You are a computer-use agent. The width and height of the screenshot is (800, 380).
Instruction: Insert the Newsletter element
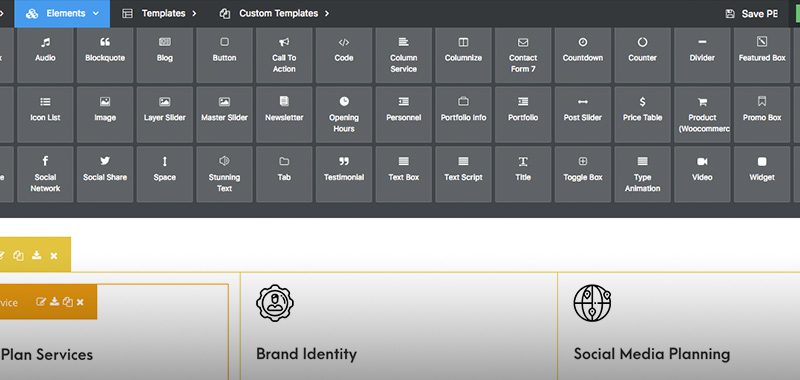pyautogui.click(x=284, y=115)
